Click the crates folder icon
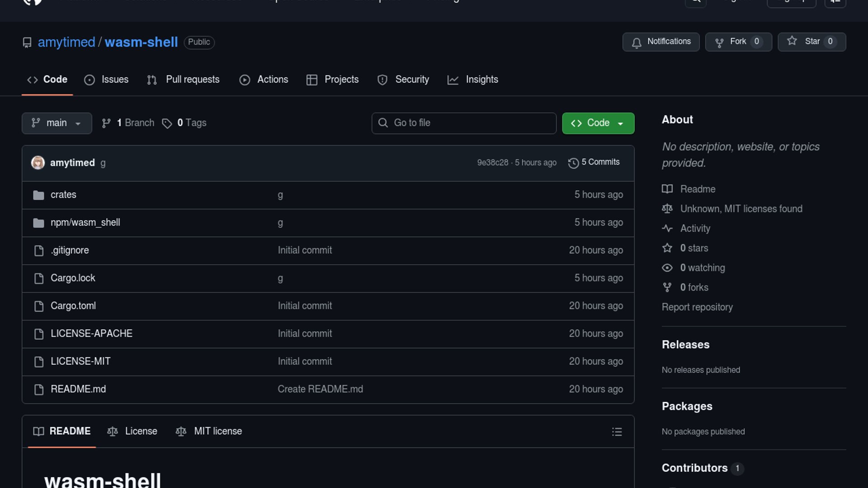Viewport: 868px width, 488px height. pos(39,195)
